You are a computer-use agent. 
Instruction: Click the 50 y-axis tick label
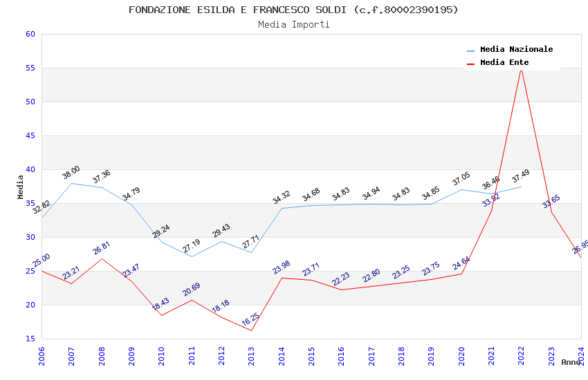click(x=30, y=102)
